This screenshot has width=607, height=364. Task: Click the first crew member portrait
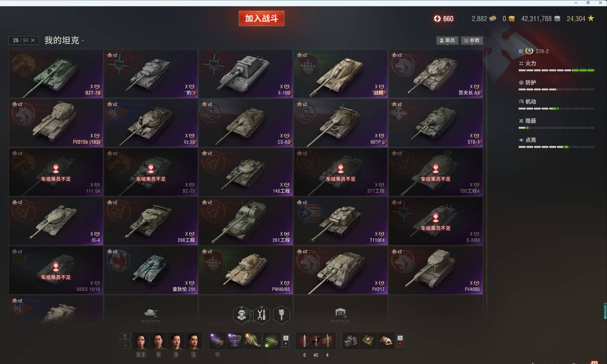[141, 341]
